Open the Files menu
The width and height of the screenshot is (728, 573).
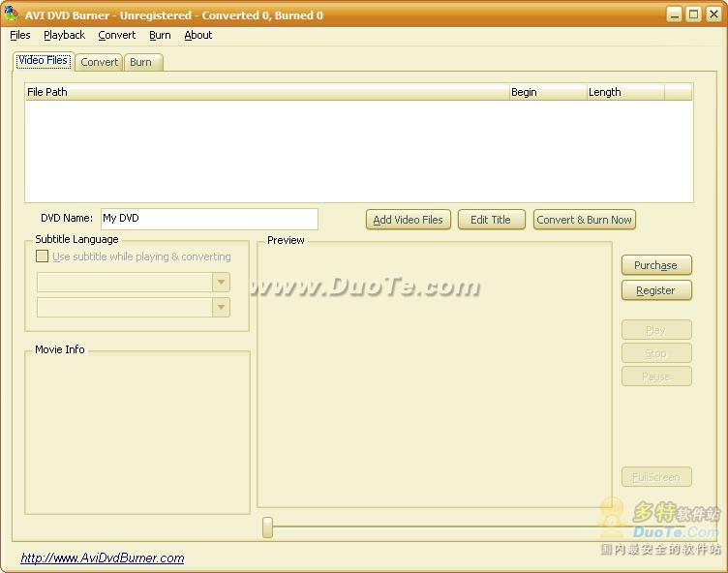[20, 35]
